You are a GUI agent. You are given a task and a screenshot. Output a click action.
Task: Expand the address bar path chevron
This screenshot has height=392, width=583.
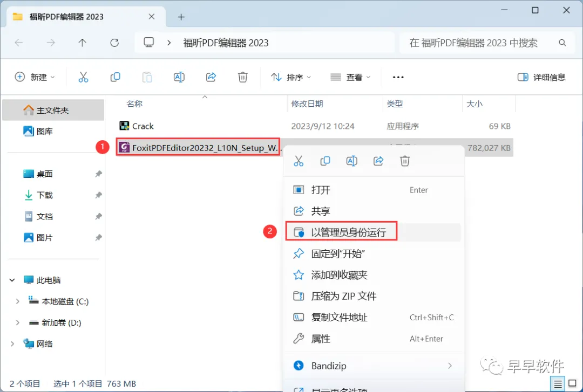[x=169, y=43]
